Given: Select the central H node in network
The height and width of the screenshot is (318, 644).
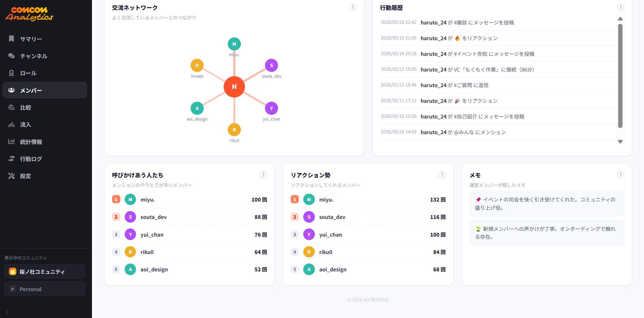Looking at the screenshot, I should (x=234, y=87).
